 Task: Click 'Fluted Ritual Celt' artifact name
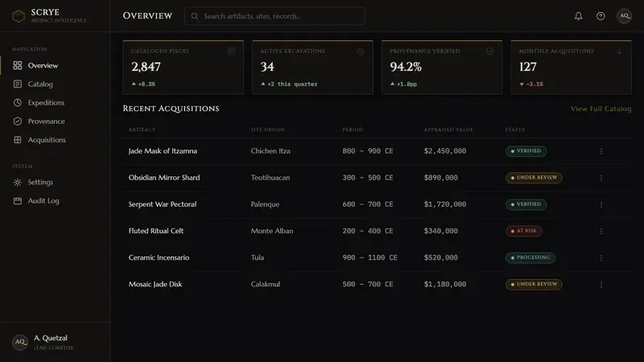point(156,231)
